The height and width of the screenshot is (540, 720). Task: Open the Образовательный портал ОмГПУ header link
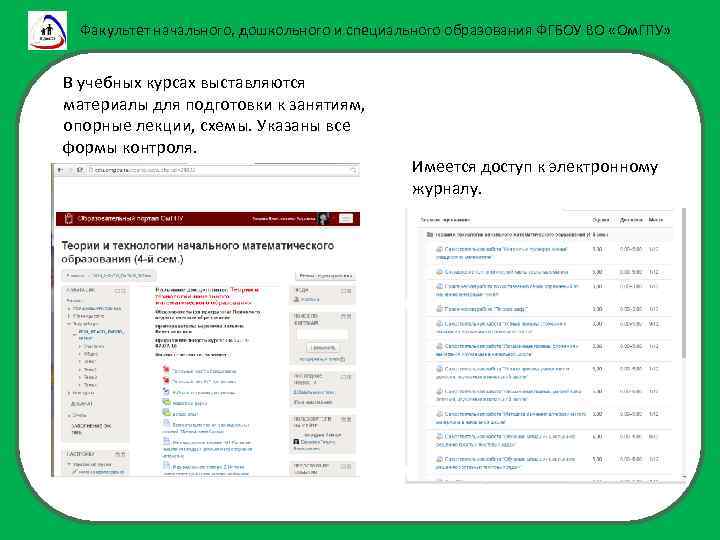pos(130,219)
